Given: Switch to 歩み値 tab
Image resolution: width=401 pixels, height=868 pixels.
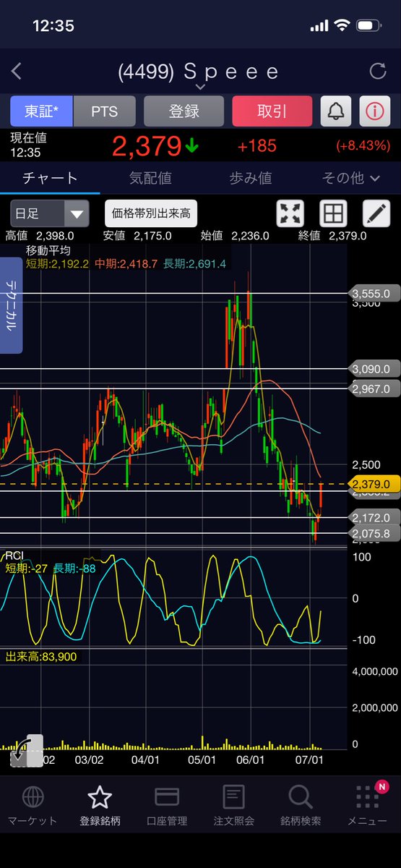Looking at the screenshot, I should pyautogui.click(x=251, y=177).
